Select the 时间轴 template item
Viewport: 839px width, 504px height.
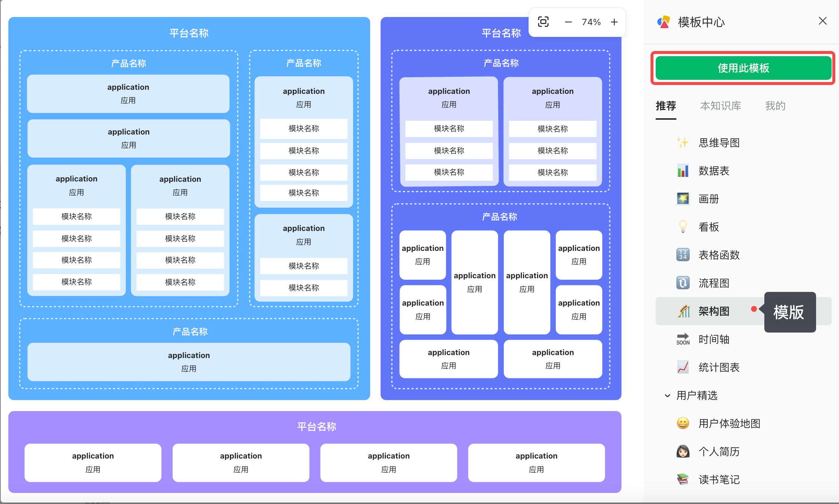click(713, 339)
